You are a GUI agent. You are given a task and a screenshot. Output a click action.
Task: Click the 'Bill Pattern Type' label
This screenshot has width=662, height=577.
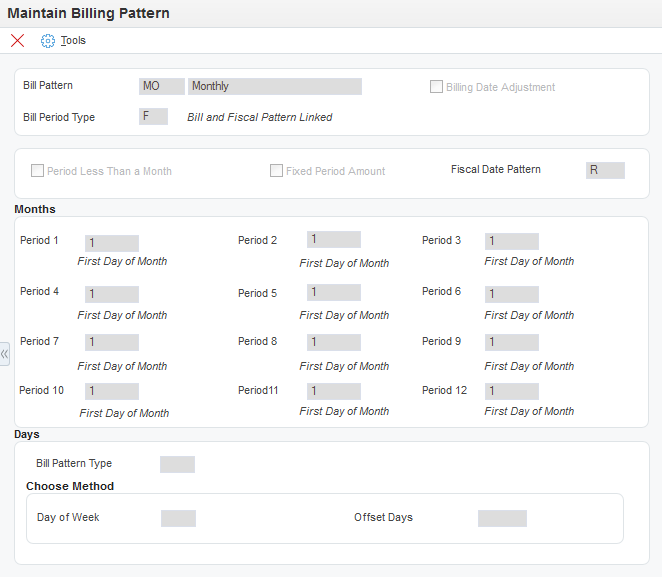(x=74, y=463)
